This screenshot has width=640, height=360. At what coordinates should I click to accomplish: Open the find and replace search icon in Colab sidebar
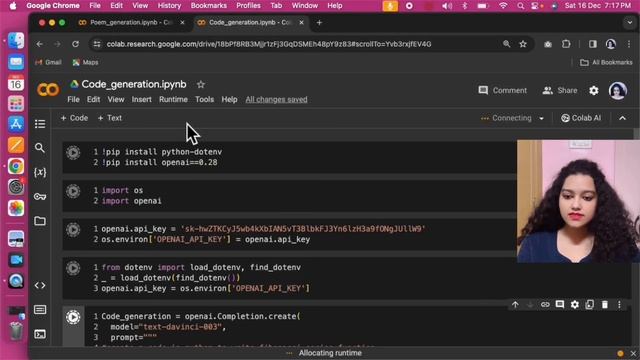tap(40, 148)
